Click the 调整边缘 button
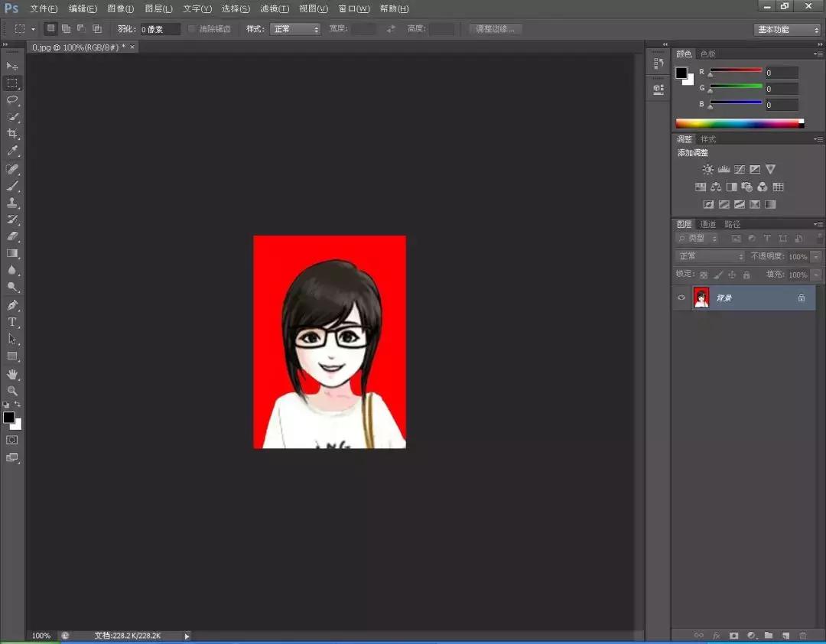The height and width of the screenshot is (644, 826). pos(496,29)
